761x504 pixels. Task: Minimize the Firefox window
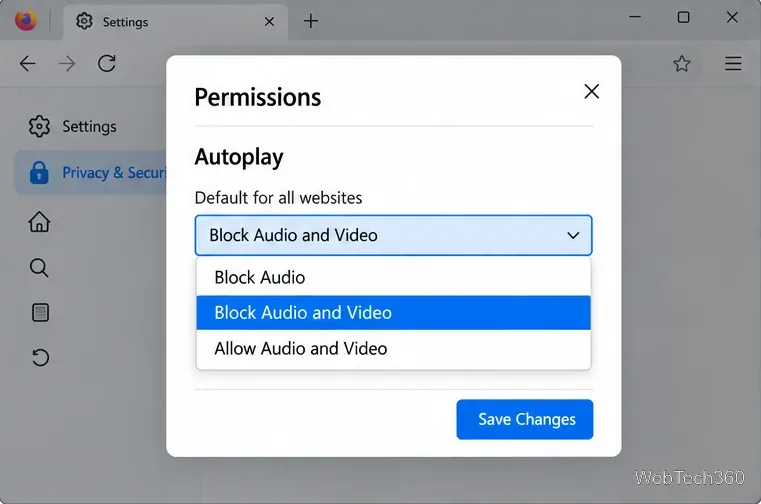click(x=635, y=17)
